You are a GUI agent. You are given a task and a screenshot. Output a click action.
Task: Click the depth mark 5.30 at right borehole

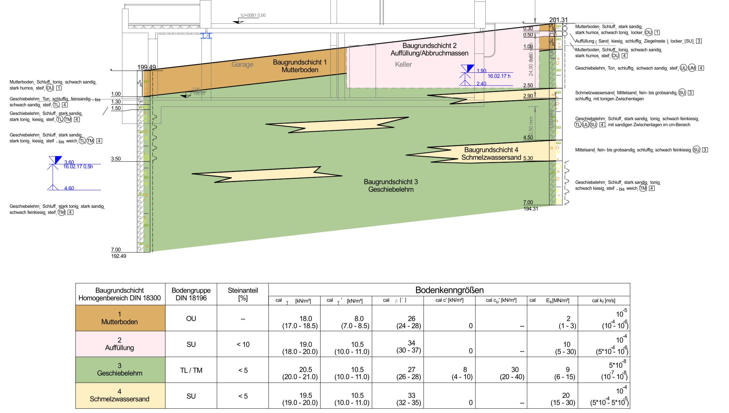pos(528,158)
